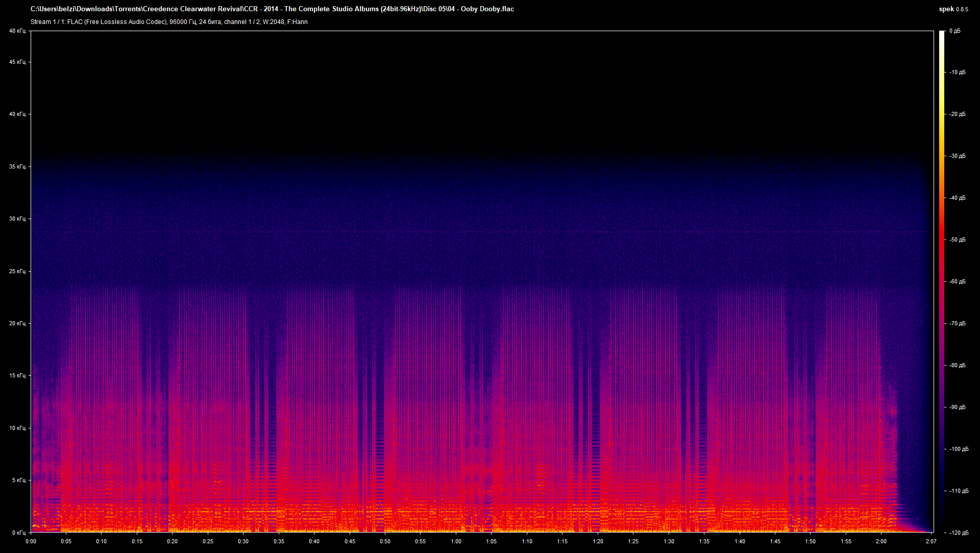Click the 5 кГц frequency axis label
This screenshot has width=980, height=553.
tap(18, 480)
